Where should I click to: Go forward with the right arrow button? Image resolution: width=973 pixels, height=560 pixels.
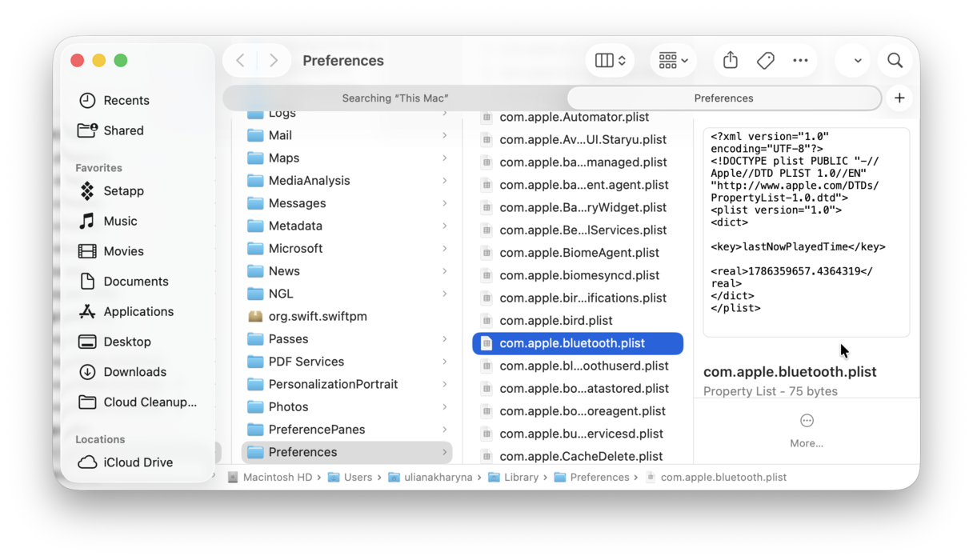pyautogui.click(x=274, y=61)
